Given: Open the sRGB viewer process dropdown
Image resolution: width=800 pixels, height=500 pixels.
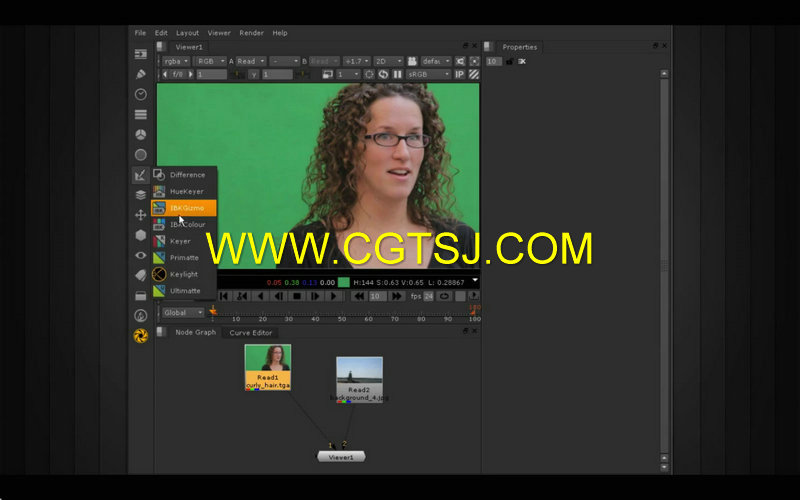Looking at the screenshot, I should coord(429,74).
